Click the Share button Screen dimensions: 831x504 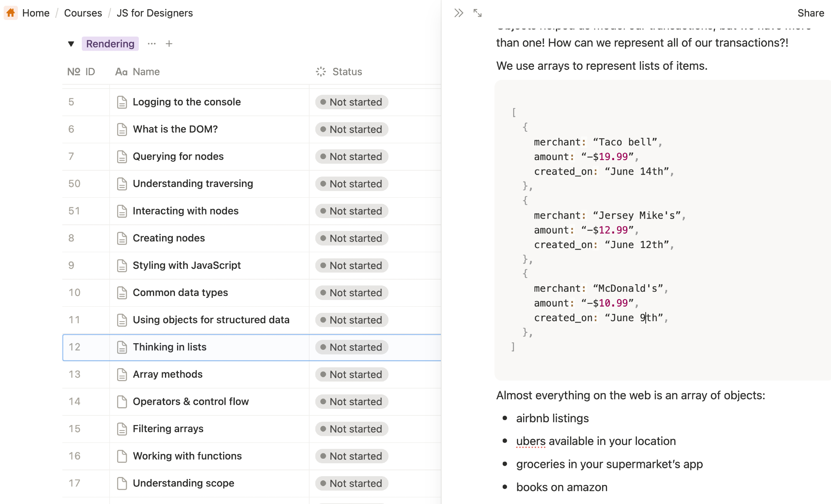point(810,13)
